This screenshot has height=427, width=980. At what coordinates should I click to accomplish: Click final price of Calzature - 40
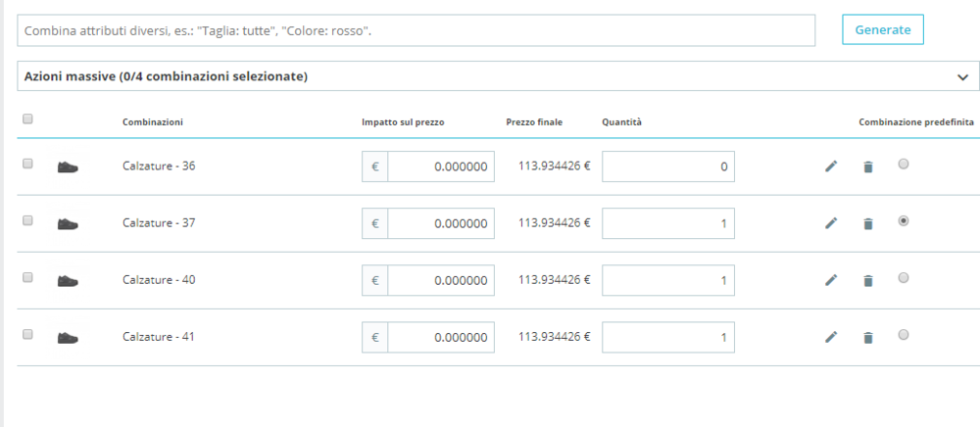555,280
